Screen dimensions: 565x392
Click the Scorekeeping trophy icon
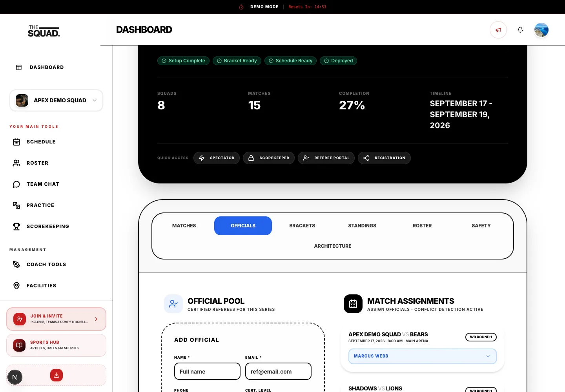point(16,227)
